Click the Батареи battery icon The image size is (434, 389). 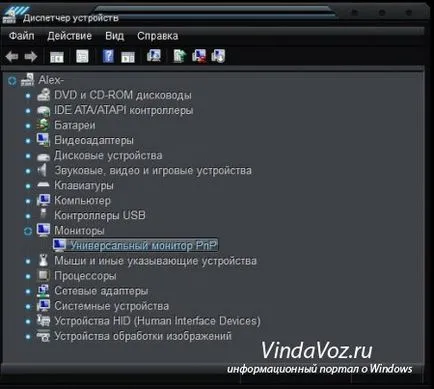(43, 125)
